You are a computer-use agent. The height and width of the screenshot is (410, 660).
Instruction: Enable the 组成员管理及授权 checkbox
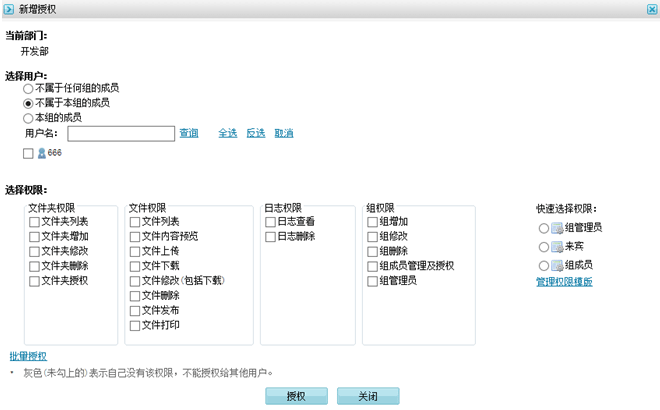tap(373, 266)
